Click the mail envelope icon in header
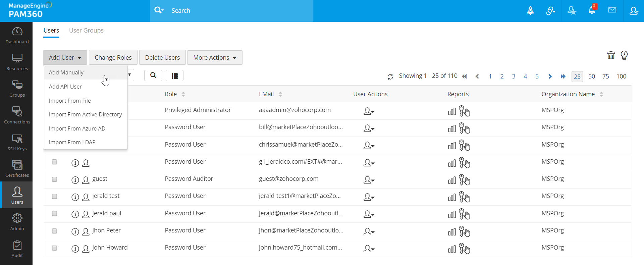The image size is (644, 265). pos(612,10)
